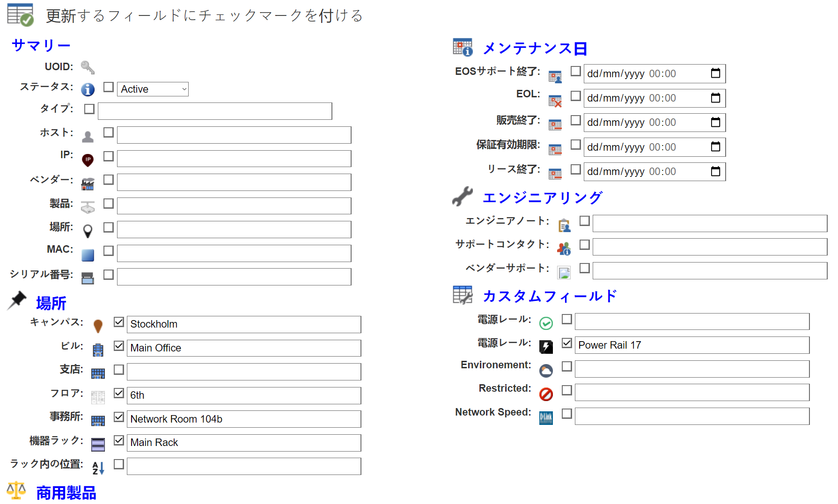Screen dimensions: 838x504
Task: Click the host person icon
Action: [x=88, y=136]
